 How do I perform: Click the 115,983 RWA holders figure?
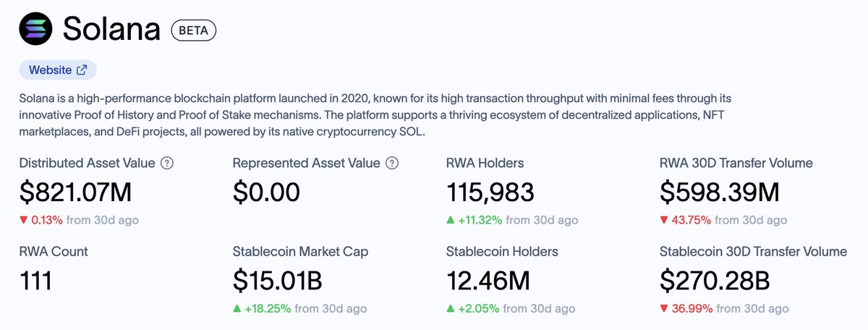click(x=490, y=192)
